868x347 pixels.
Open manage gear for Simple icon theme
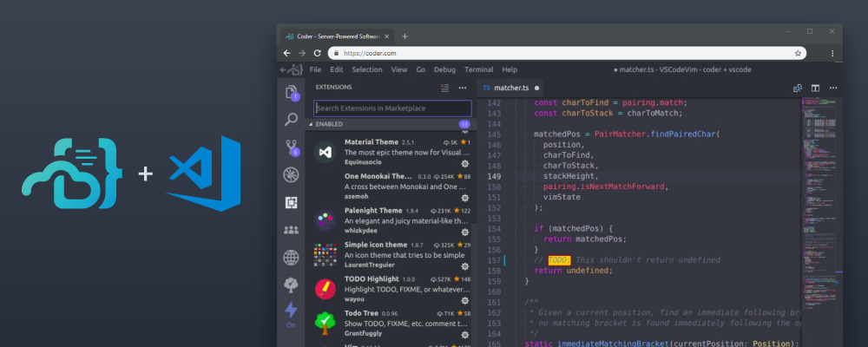[465, 266]
